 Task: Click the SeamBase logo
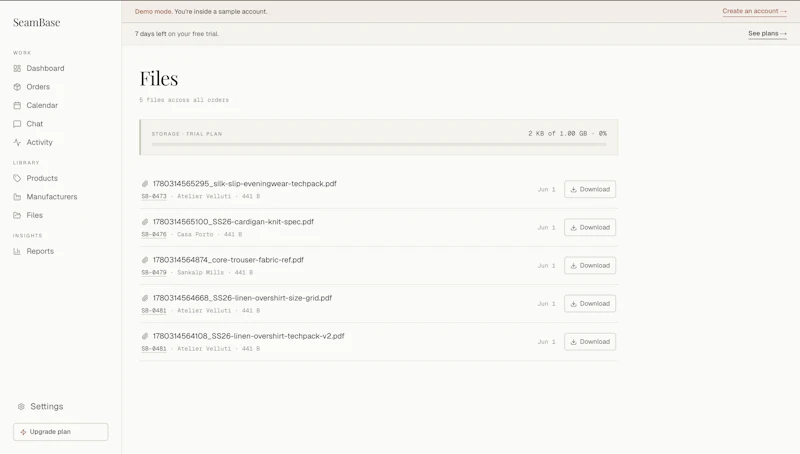click(x=37, y=22)
